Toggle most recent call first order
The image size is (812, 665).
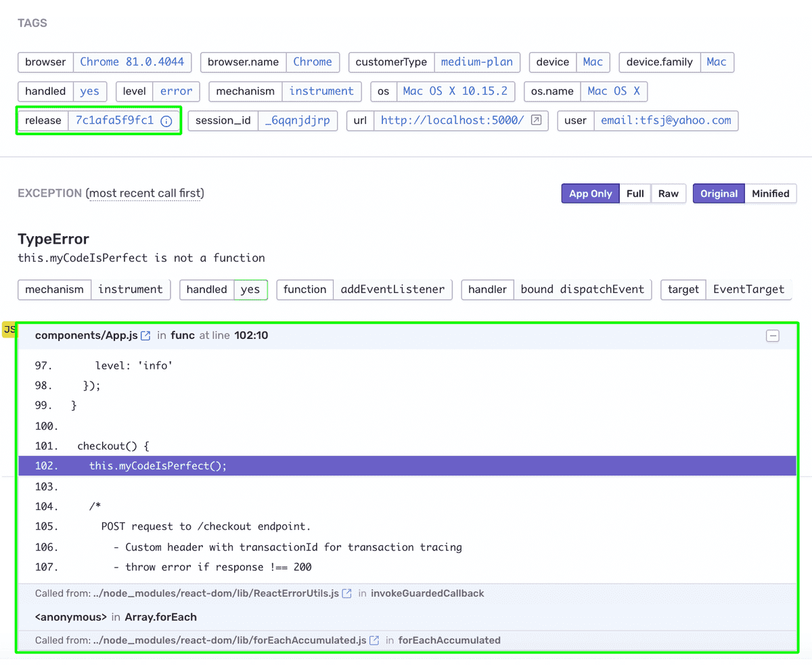(145, 193)
